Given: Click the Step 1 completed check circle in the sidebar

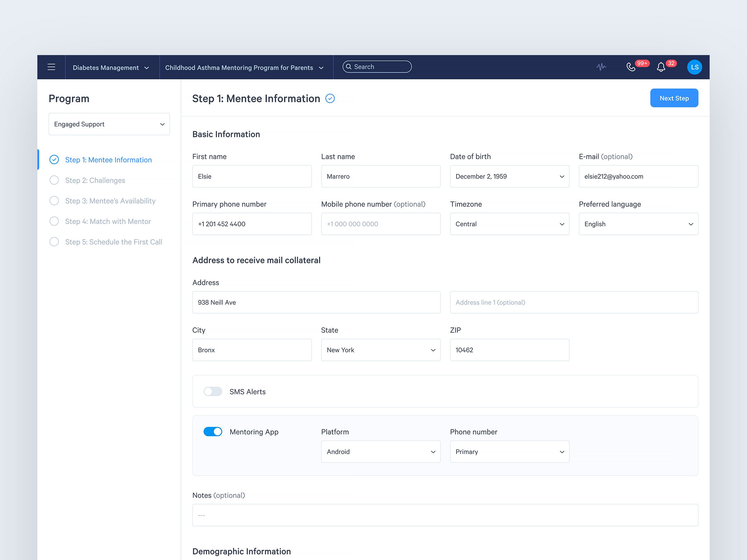Looking at the screenshot, I should [54, 160].
